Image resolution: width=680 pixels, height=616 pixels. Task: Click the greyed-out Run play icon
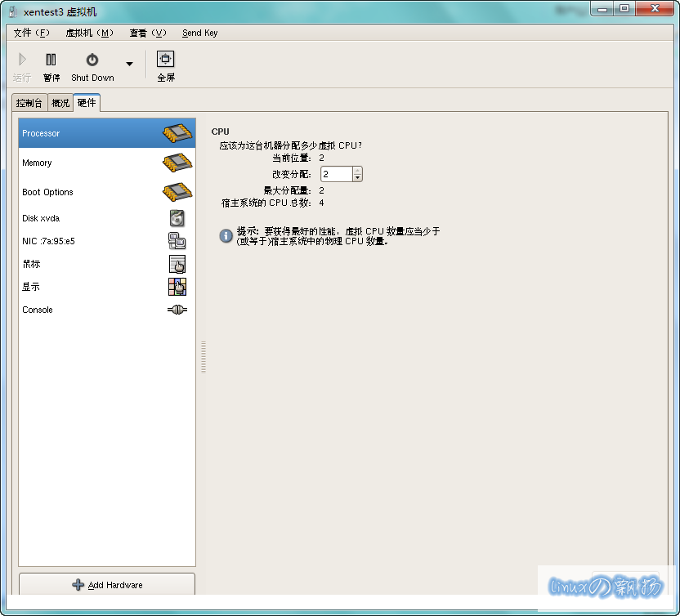pyautogui.click(x=22, y=60)
